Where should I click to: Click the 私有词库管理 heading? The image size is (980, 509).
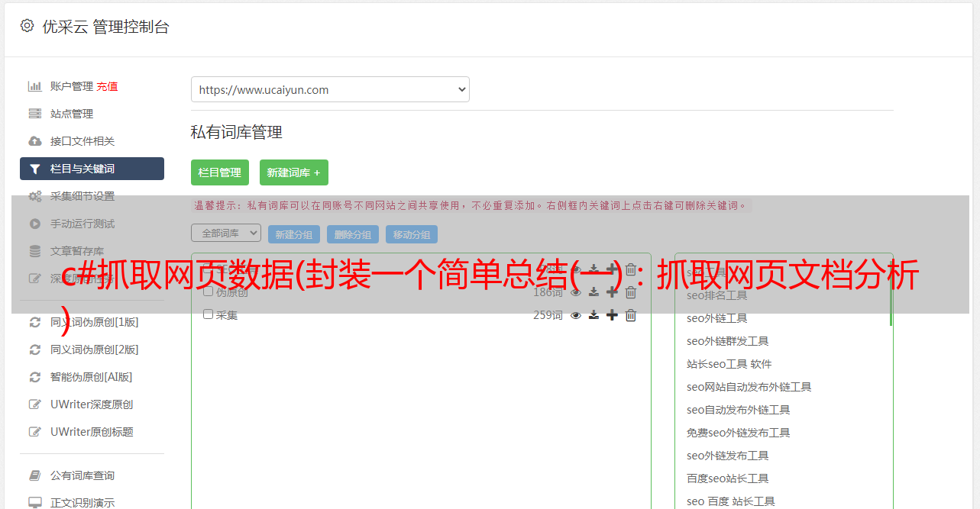point(237,133)
